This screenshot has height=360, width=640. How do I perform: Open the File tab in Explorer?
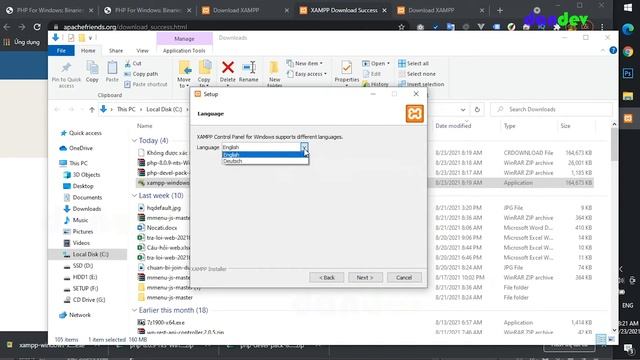61,51
